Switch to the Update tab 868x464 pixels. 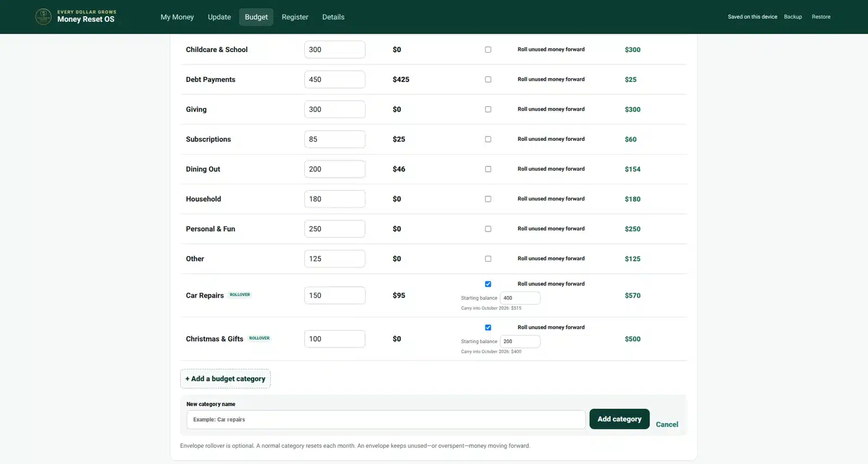point(219,17)
